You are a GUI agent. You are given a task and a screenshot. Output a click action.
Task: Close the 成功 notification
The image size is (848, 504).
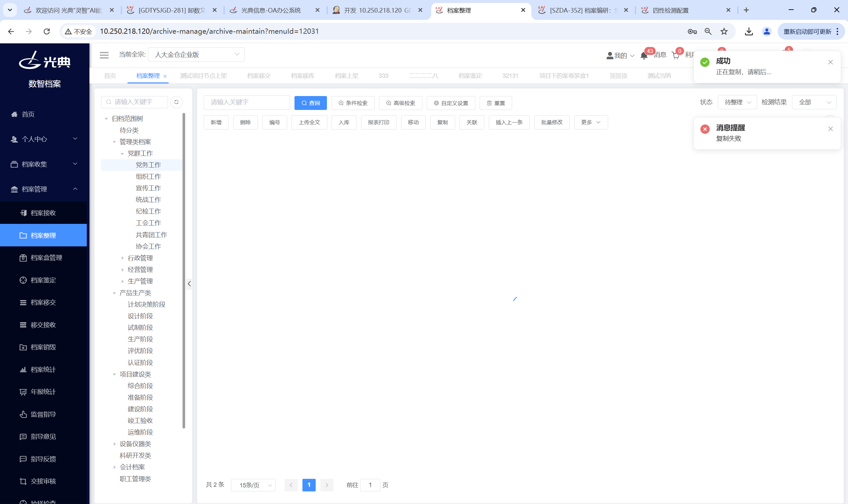click(830, 62)
